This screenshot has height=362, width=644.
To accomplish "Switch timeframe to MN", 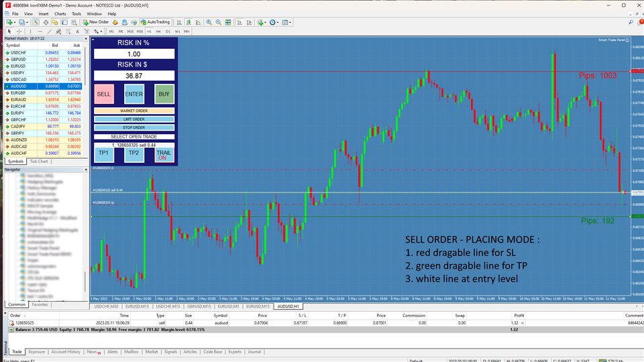I will 186,32.
